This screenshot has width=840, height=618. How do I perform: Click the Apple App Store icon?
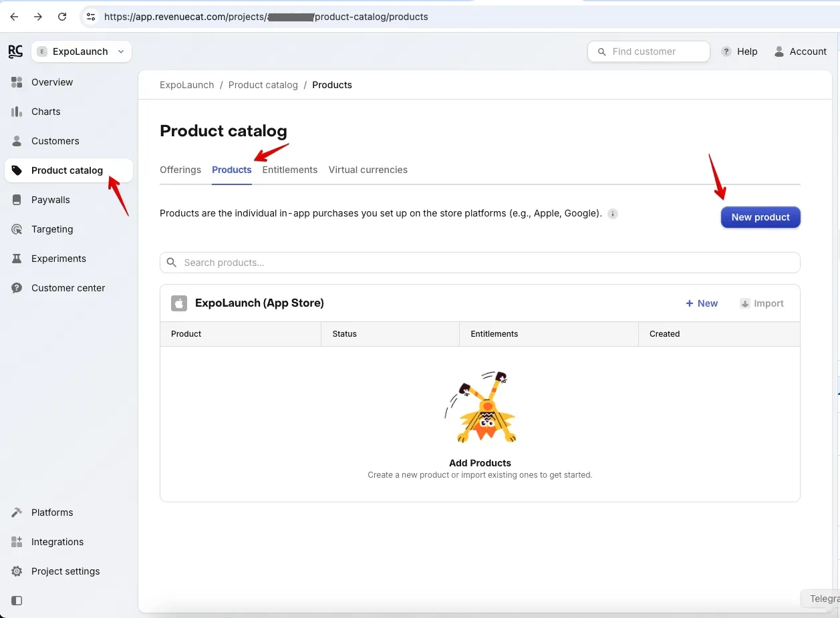click(x=179, y=303)
